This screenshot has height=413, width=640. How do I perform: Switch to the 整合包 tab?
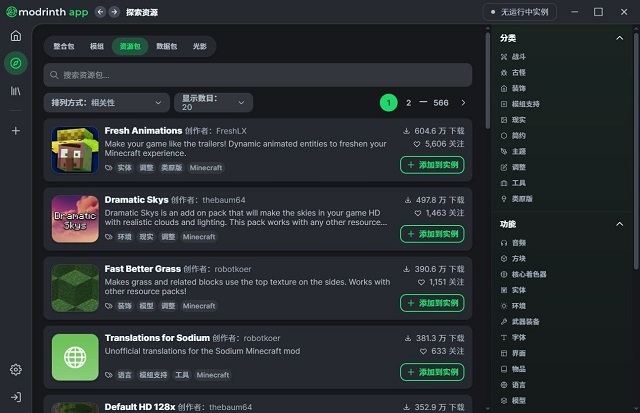coord(64,47)
